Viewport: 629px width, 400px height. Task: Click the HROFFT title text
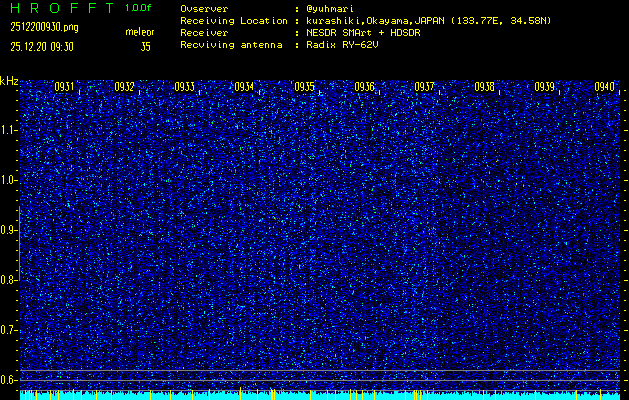point(58,8)
